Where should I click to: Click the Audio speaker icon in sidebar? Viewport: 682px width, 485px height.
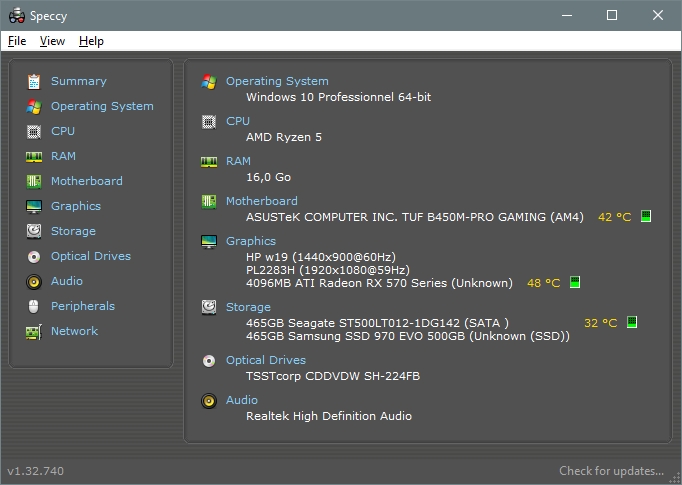tap(34, 282)
